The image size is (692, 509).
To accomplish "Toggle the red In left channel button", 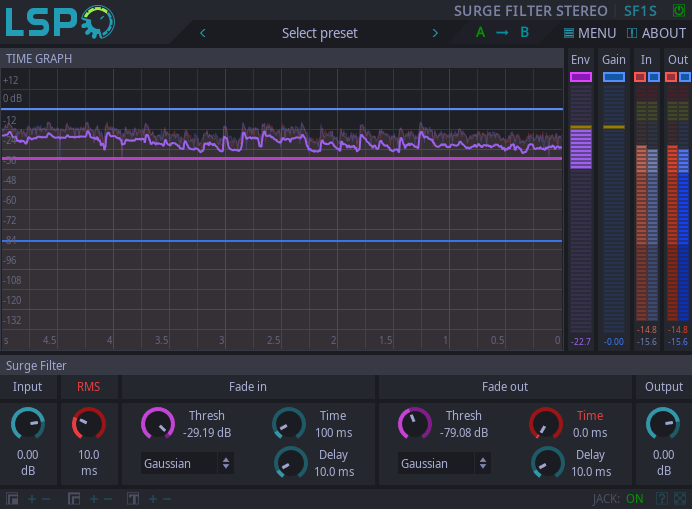I will coord(639,77).
